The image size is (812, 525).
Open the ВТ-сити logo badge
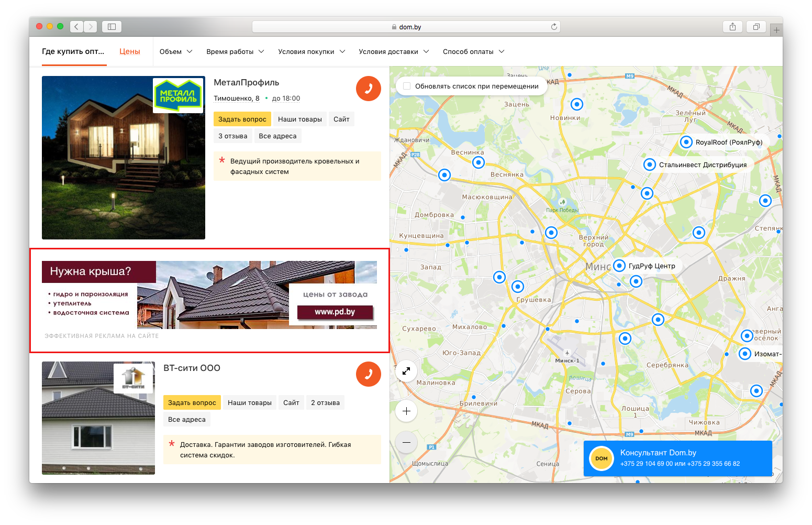[134, 378]
